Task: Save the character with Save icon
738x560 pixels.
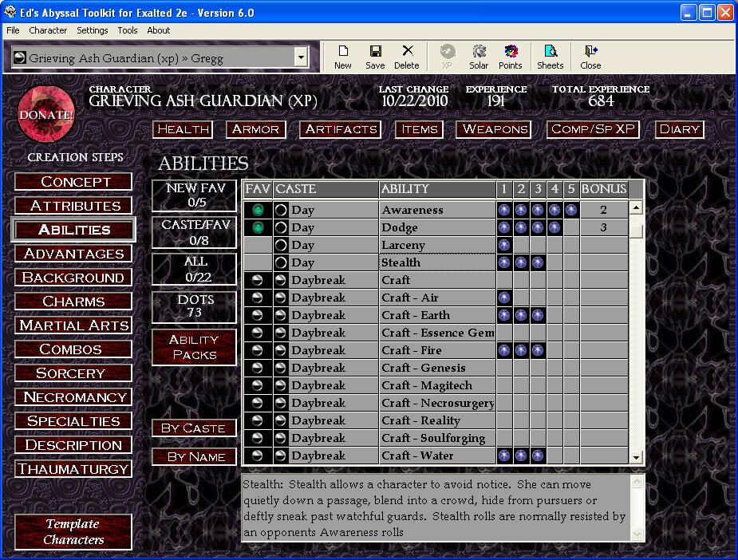Action: (x=375, y=57)
